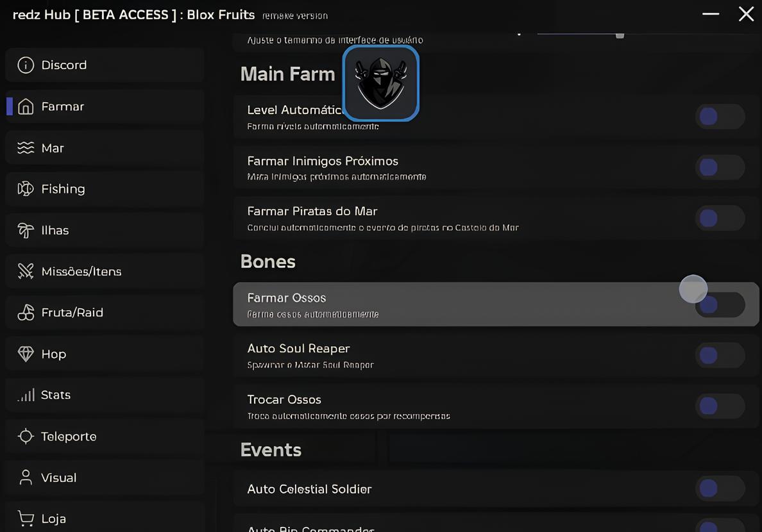The width and height of the screenshot is (762, 532).
Task: Click the interface size slider handle
Action: [x=620, y=35]
